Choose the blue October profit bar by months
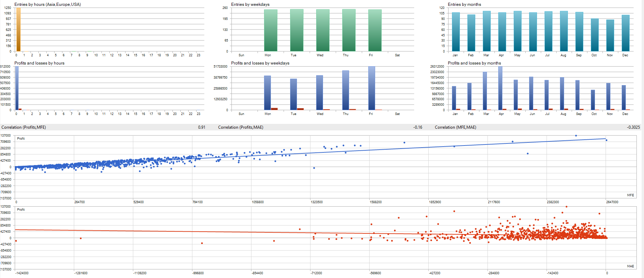 tap(593, 100)
